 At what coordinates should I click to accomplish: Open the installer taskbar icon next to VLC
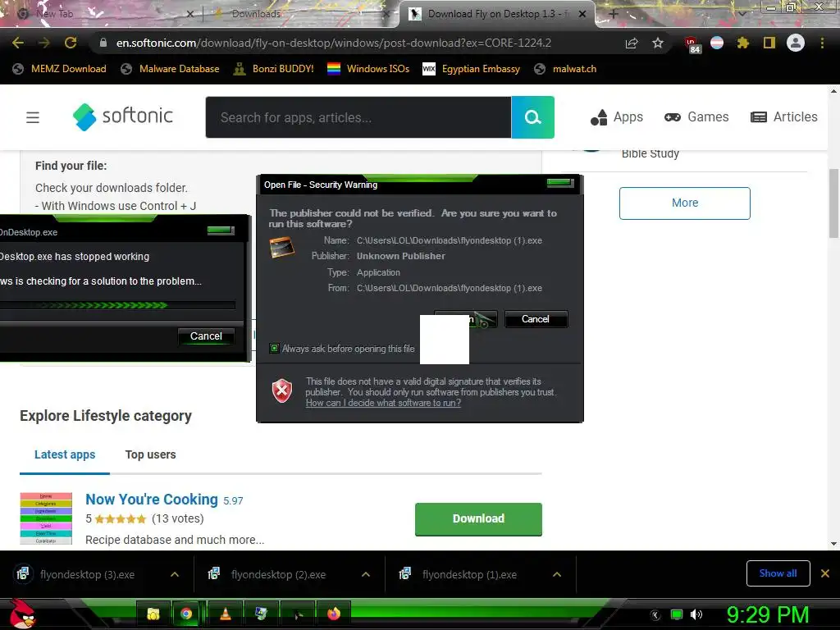point(261,614)
